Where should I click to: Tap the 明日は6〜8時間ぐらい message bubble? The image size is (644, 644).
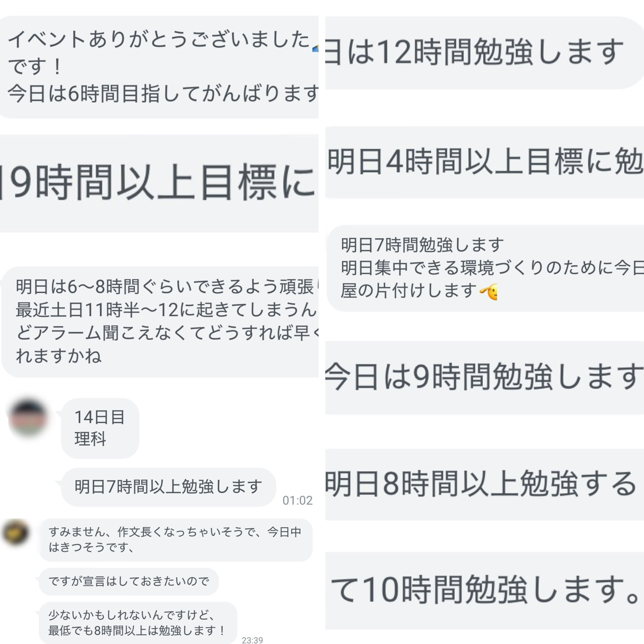(x=160, y=322)
